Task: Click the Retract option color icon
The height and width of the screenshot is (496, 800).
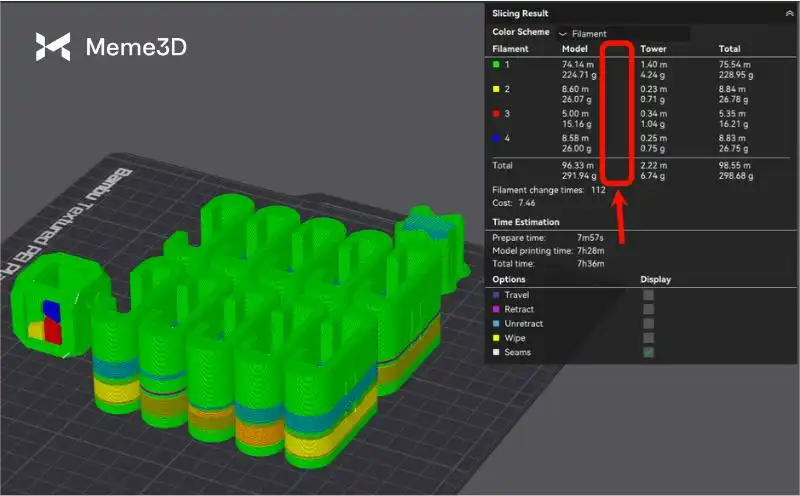Action: click(497, 309)
